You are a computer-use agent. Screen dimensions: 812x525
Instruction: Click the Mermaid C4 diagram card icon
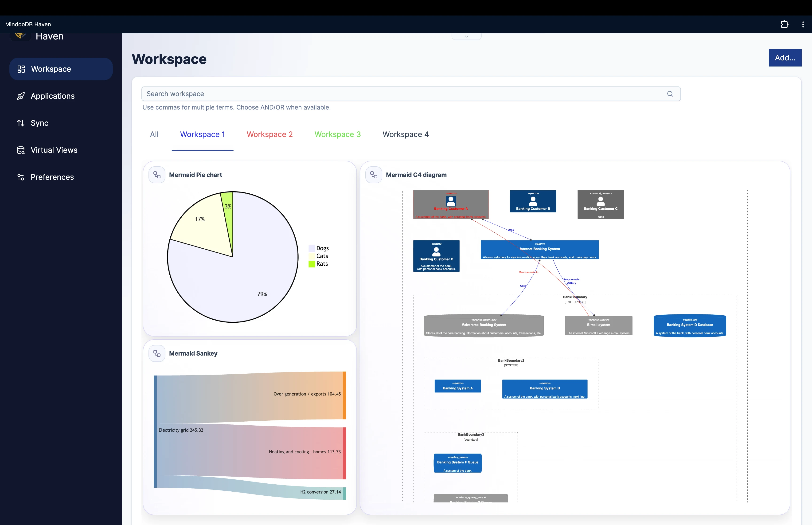[x=373, y=175]
